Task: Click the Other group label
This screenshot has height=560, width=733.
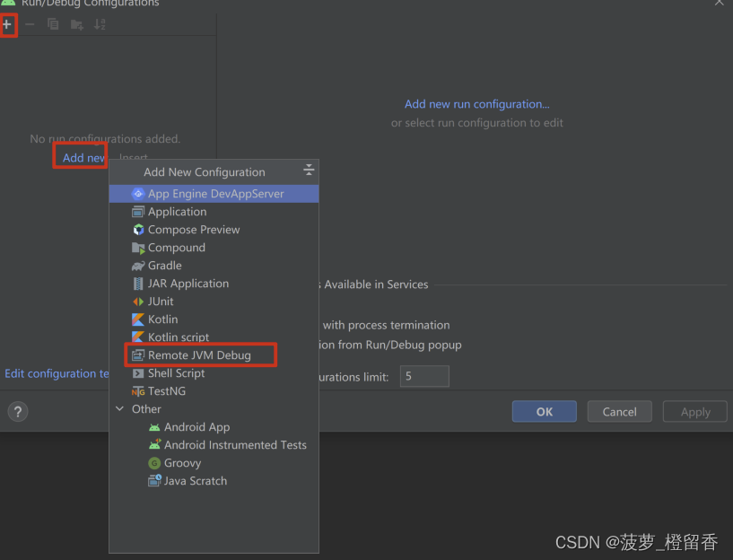Action: pos(146,409)
